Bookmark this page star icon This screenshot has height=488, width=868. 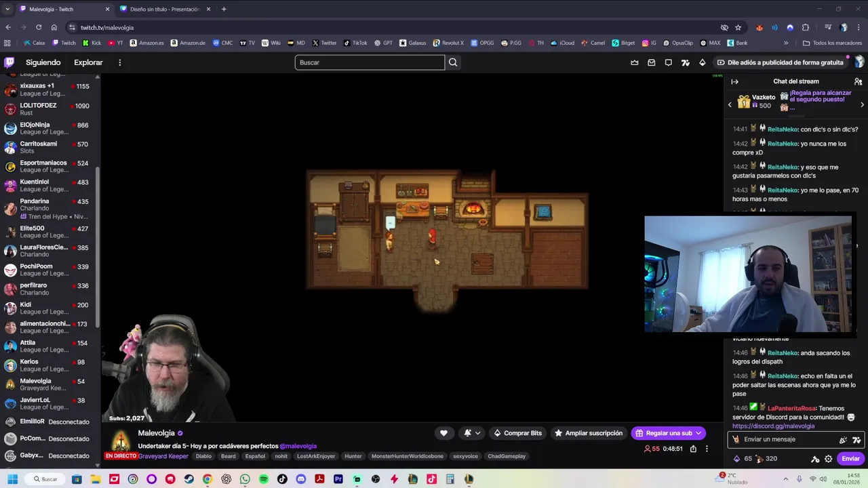[738, 28]
